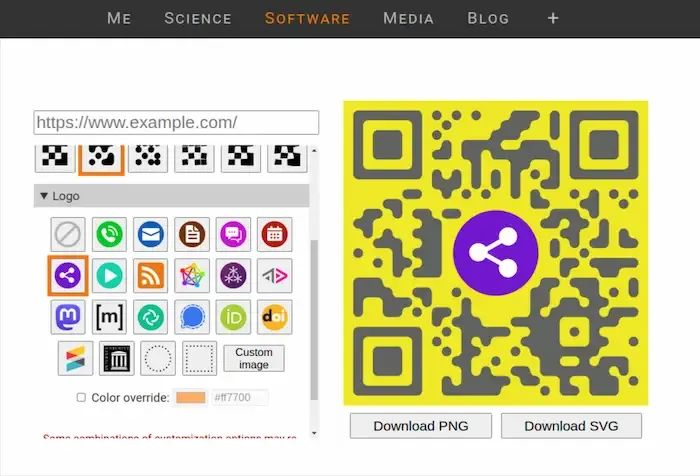Viewport: 700px width, 476px height.
Task: Open the orange override color swatch
Action: coord(191,397)
